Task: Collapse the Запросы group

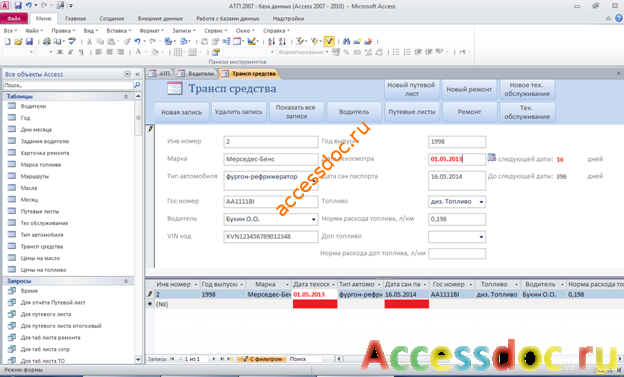Action: click(126, 281)
